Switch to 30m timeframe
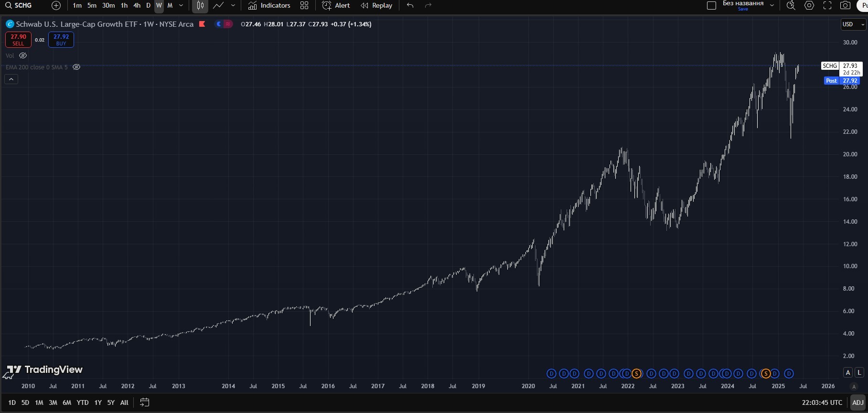Viewport: 868px width, 413px height. pyautogui.click(x=108, y=5)
